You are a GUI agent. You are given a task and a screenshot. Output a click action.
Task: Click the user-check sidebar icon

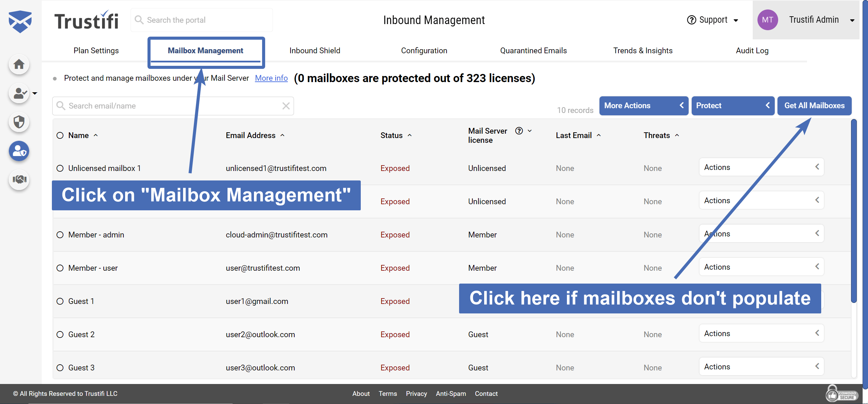[x=19, y=93]
